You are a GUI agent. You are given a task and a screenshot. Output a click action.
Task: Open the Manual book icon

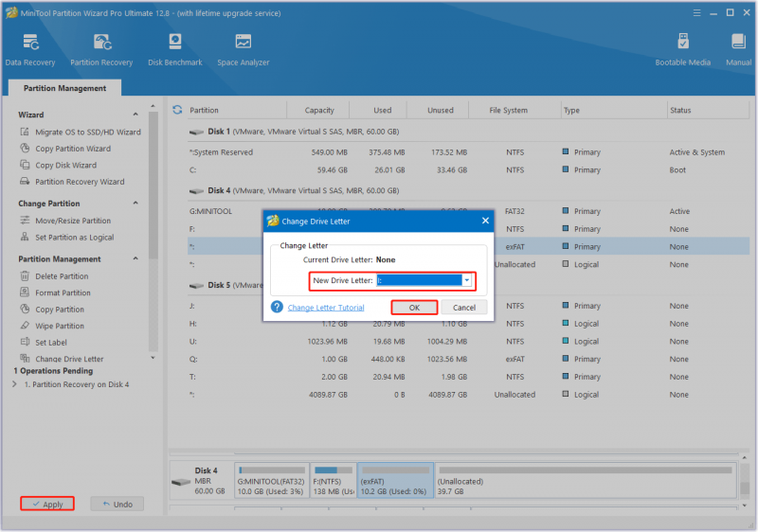tap(738, 43)
